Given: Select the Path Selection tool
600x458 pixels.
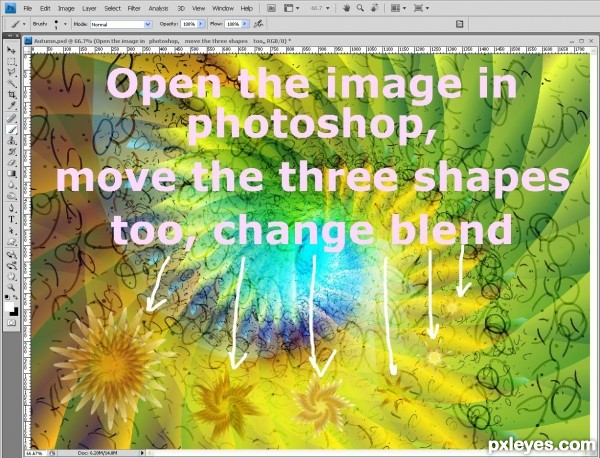Looking at the screenshot, I should [x=11, y=231].
